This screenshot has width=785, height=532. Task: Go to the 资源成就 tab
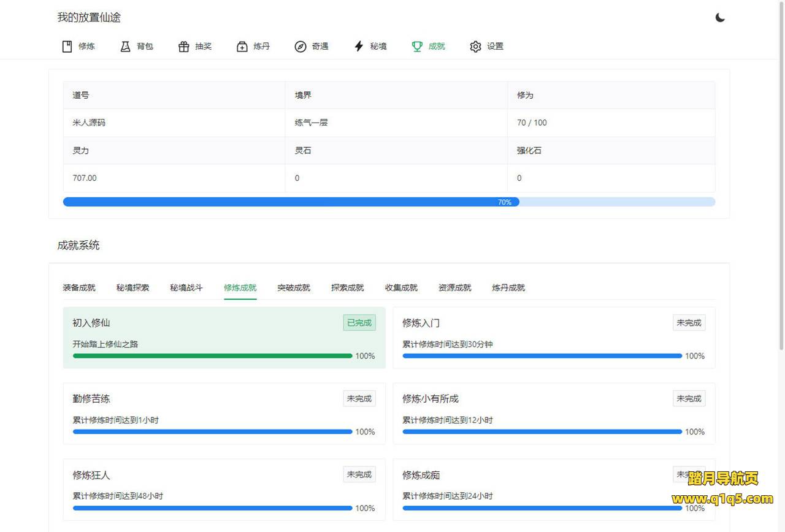click(x=454, y=287)
